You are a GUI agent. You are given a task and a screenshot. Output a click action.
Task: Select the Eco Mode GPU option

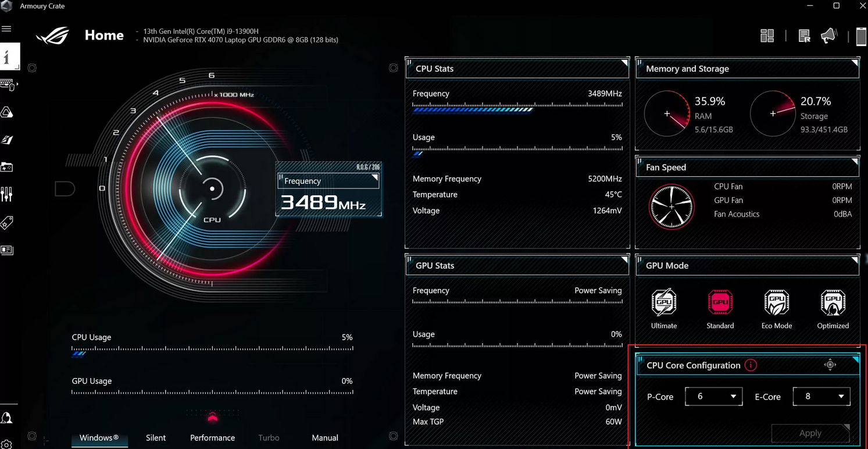[x=777, y=309]
